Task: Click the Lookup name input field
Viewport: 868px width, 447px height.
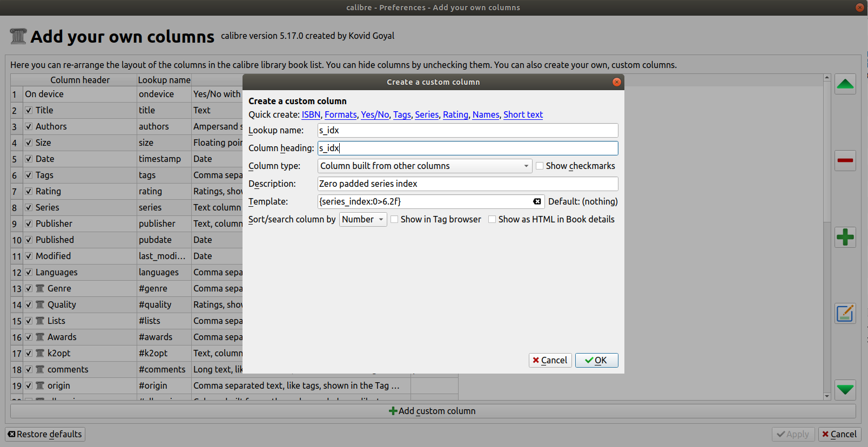Action: point(468,130)
